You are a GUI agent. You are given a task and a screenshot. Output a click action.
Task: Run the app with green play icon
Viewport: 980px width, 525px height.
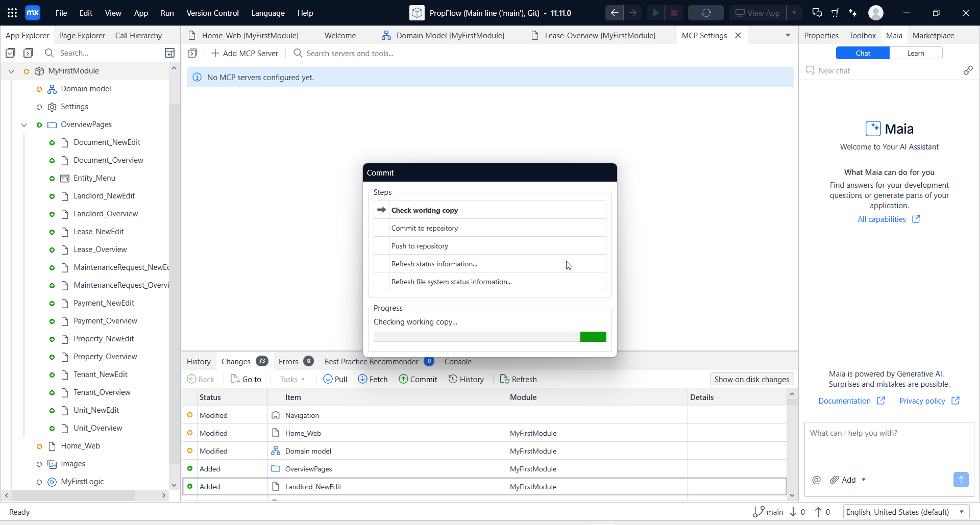(x=655, y=13)
